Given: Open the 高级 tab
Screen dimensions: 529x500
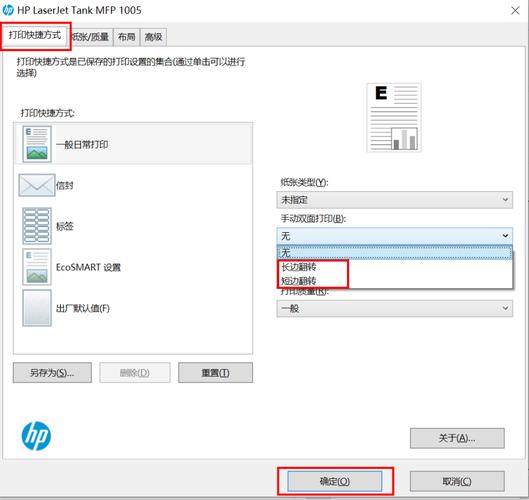Looking at the screenshot, I should 153,36.
